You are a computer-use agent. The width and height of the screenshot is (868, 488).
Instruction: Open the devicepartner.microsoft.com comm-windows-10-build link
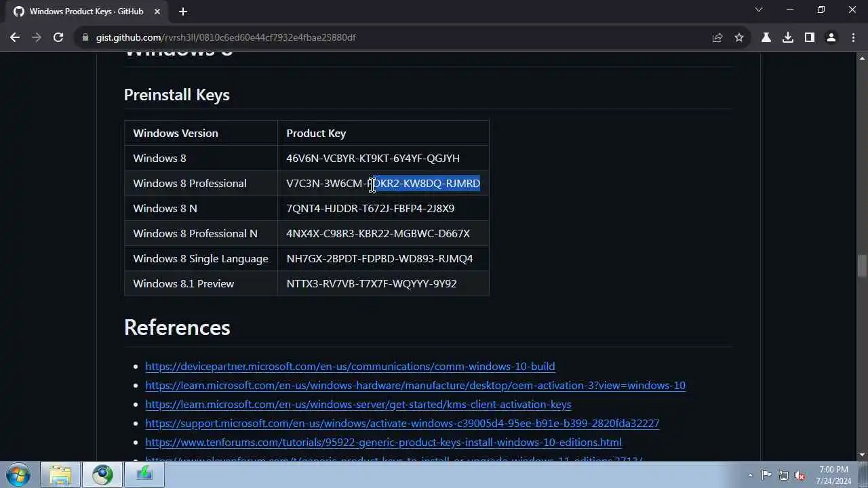pyautogui.click(x=350, y=366)
